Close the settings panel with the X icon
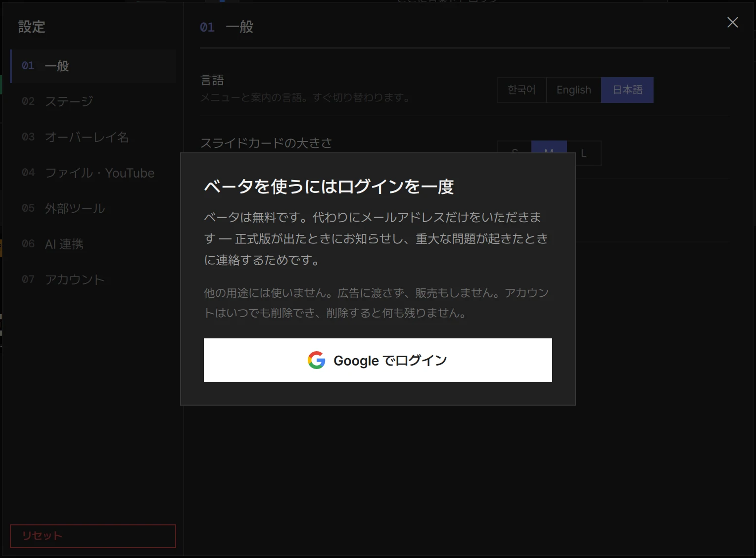The image size is (756, 558). click(x=732, y=22)
